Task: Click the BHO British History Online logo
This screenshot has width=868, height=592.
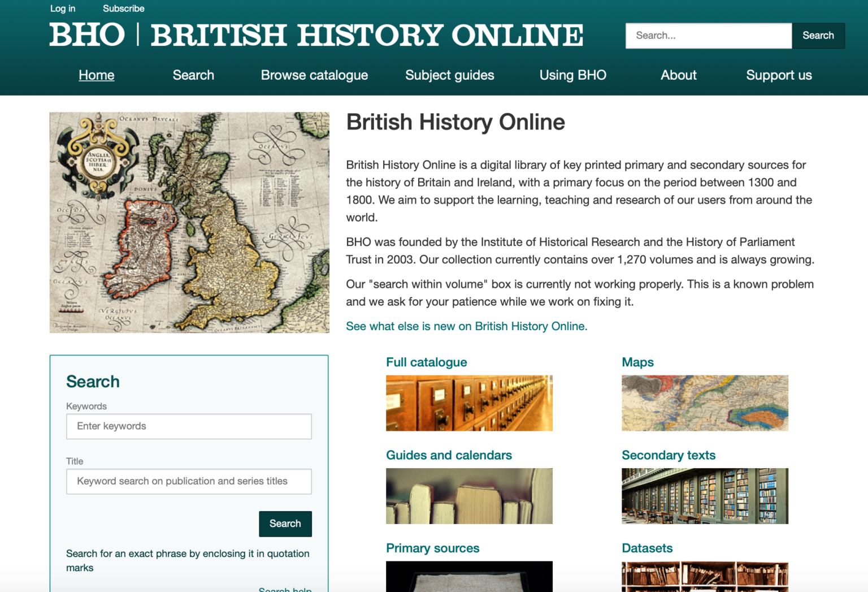Action: (x=316, y=35)
